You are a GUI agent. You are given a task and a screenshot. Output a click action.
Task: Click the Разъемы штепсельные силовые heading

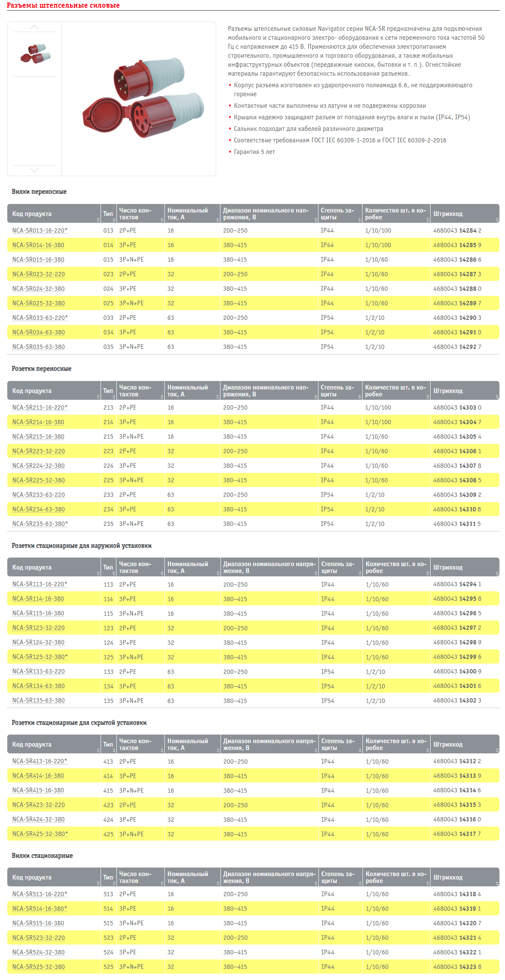click(x=63, y=5)
